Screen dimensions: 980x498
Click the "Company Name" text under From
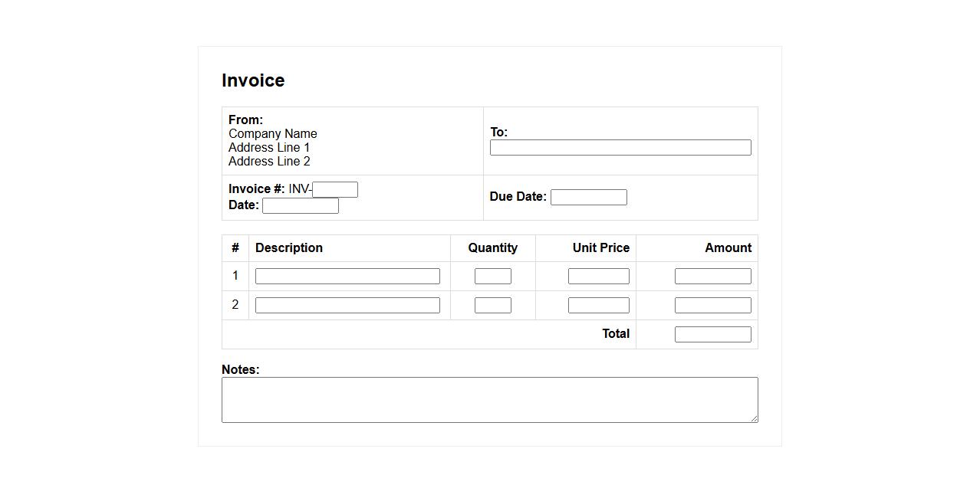coord(272,134)
